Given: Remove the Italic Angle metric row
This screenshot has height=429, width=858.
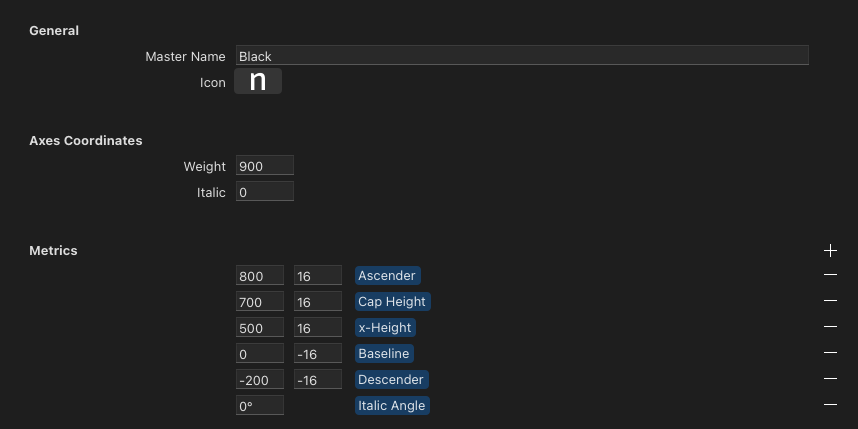Looking at the screenshot, I should (830, 405).
